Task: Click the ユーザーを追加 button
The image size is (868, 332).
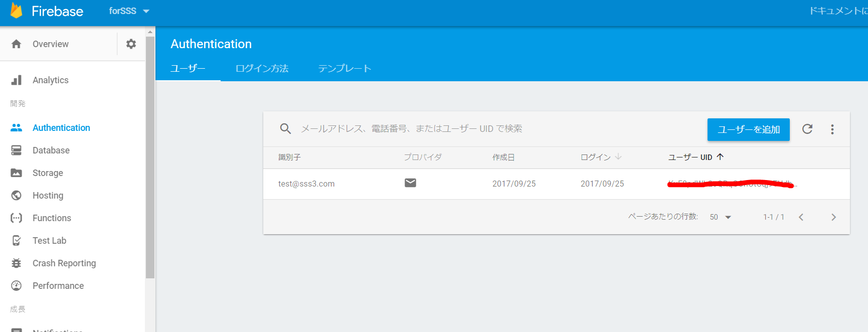Action: (749, 129)
